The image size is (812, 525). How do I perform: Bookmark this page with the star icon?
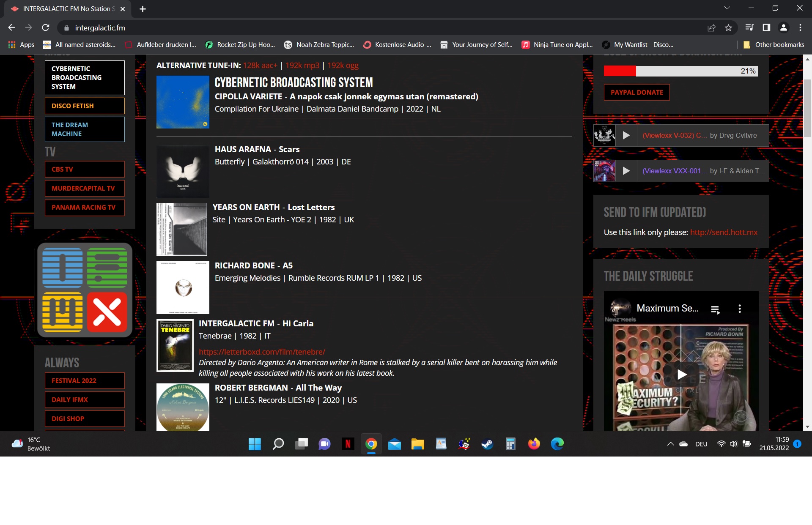[728, 28]
